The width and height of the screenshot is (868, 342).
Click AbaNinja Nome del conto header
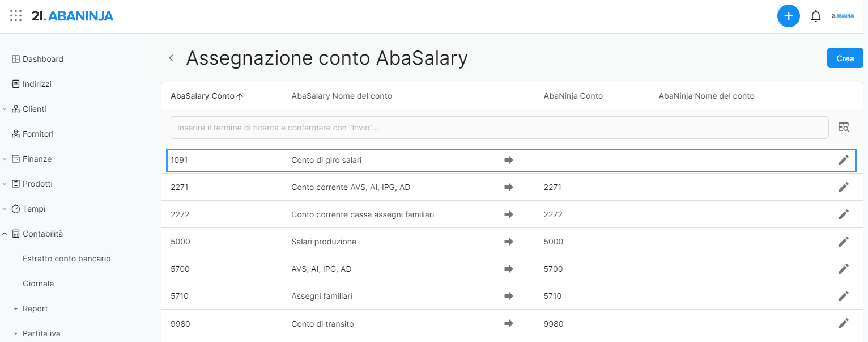coord(707,96)
